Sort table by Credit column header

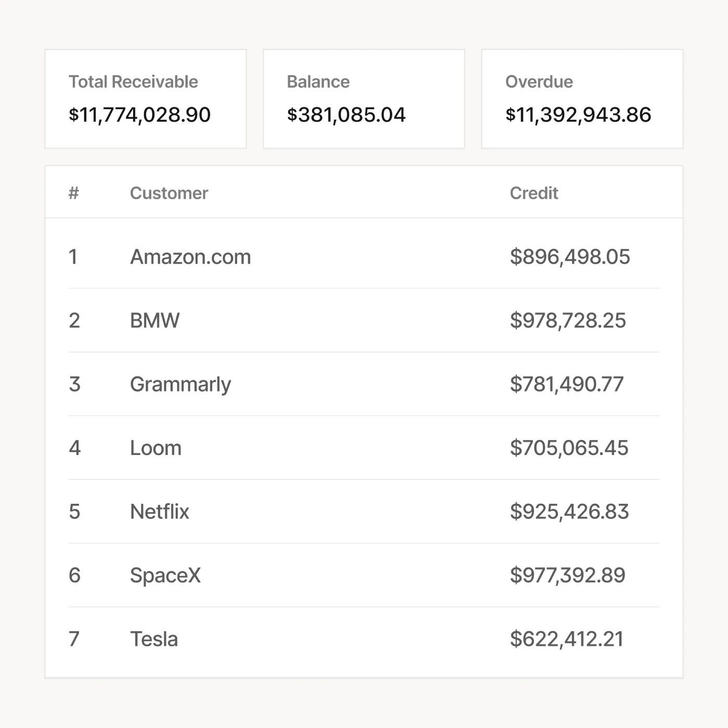tap(534, 193)
